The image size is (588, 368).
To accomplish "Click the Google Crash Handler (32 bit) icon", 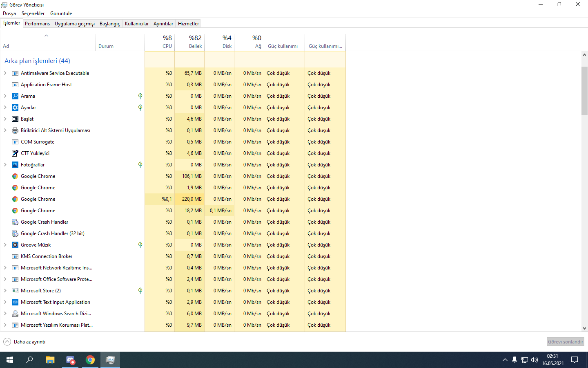I will pyautogui.click(x=15, y=233).
